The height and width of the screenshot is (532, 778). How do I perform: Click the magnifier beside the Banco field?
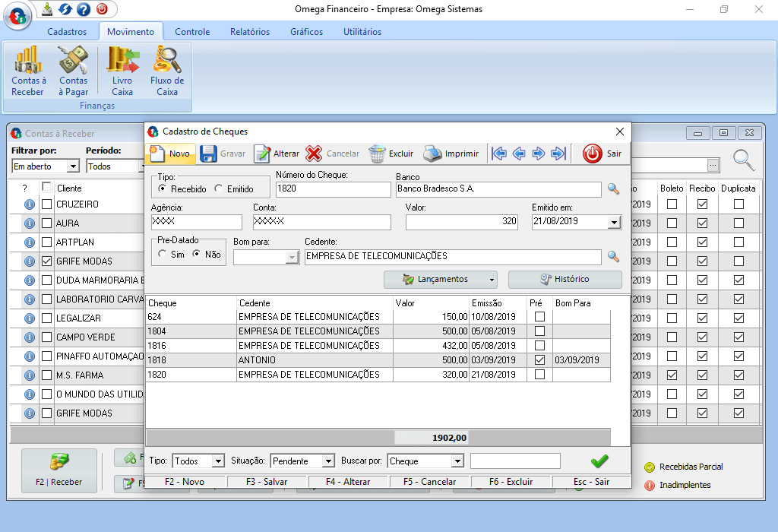[x=613, y=188]
